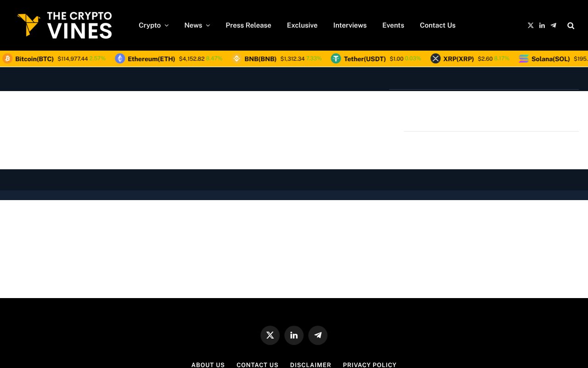Select the Bitcoin icon in the price ticker
The height and width of the screenshot is (368, 588).
pos(7,58)
